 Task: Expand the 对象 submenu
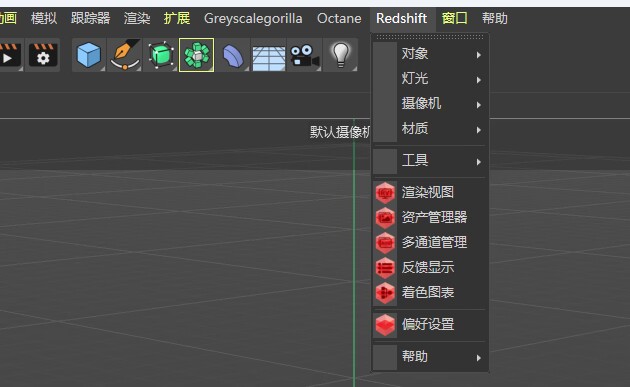click(x=430, y=53)
